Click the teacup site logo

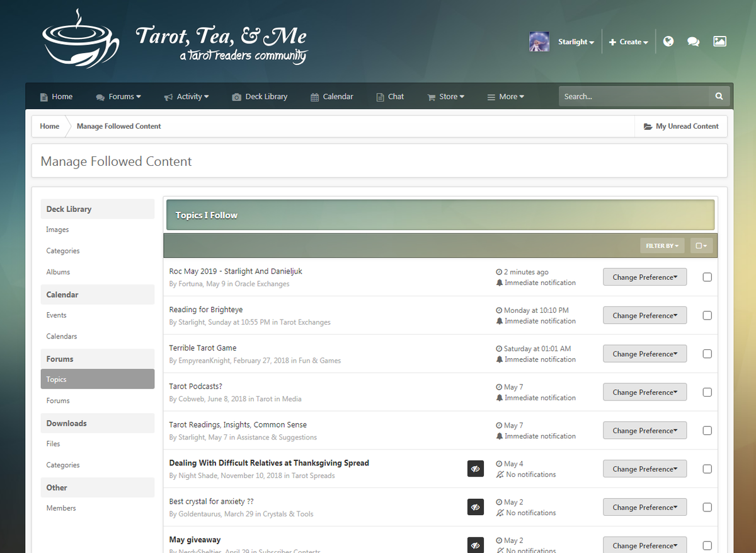pos(80,39)
